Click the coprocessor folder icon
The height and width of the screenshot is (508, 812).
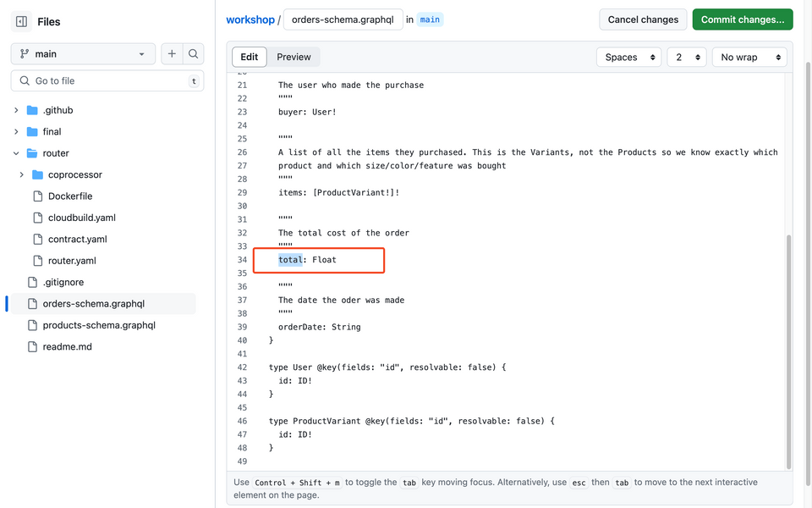(x=37, y=174)
